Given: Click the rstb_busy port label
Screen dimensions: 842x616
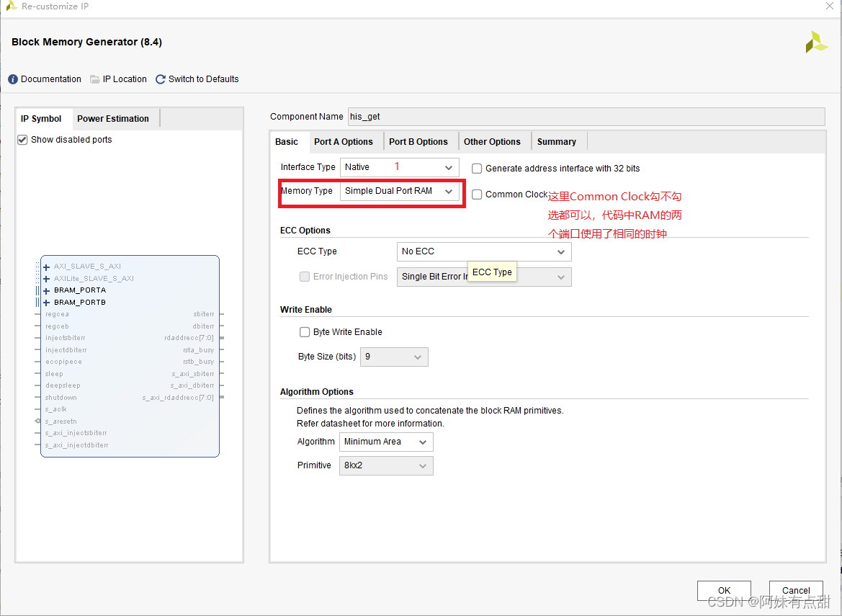Looking at the screenshot, I should coord(199,362).
